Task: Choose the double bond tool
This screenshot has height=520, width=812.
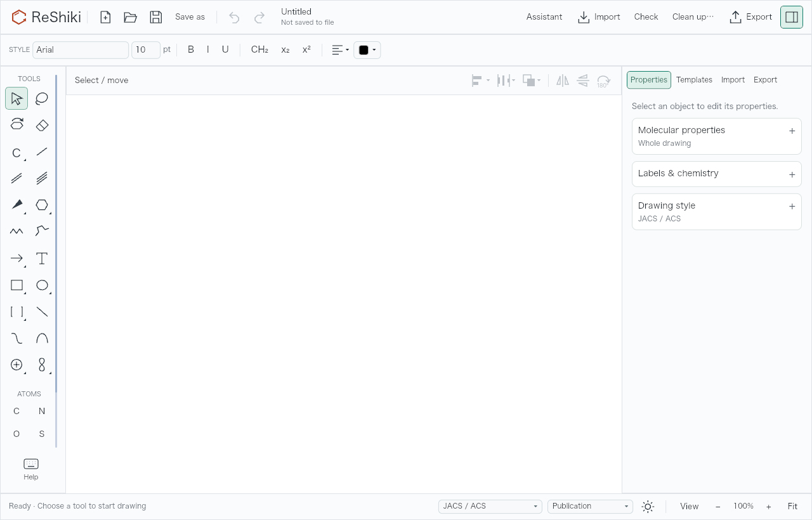Action: pyautogui.click(x=16, y=178)
